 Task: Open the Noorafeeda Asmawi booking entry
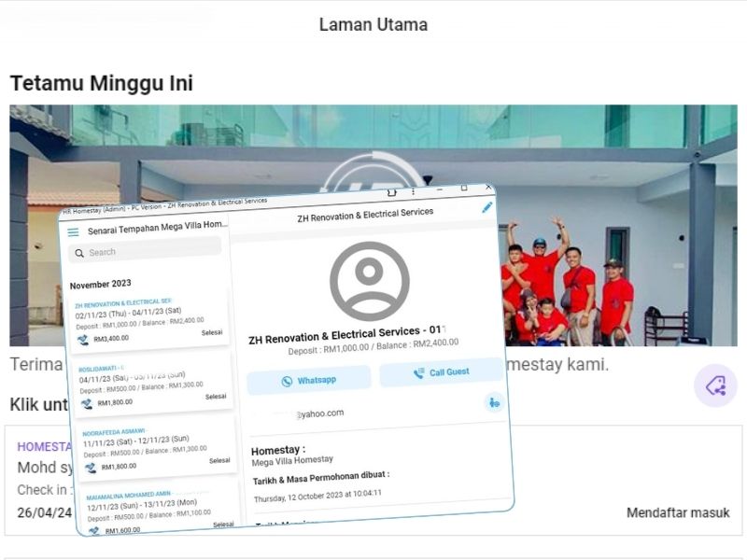coord(156,449)
